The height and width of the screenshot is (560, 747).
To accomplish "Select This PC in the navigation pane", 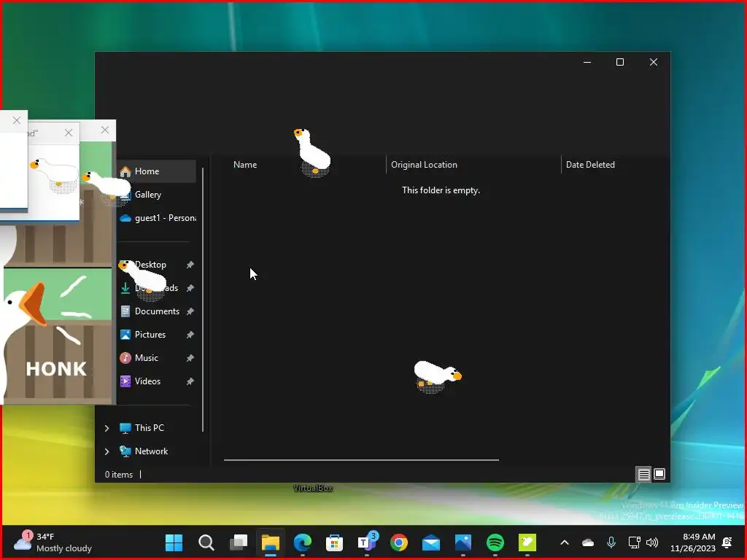I will 149,428.
